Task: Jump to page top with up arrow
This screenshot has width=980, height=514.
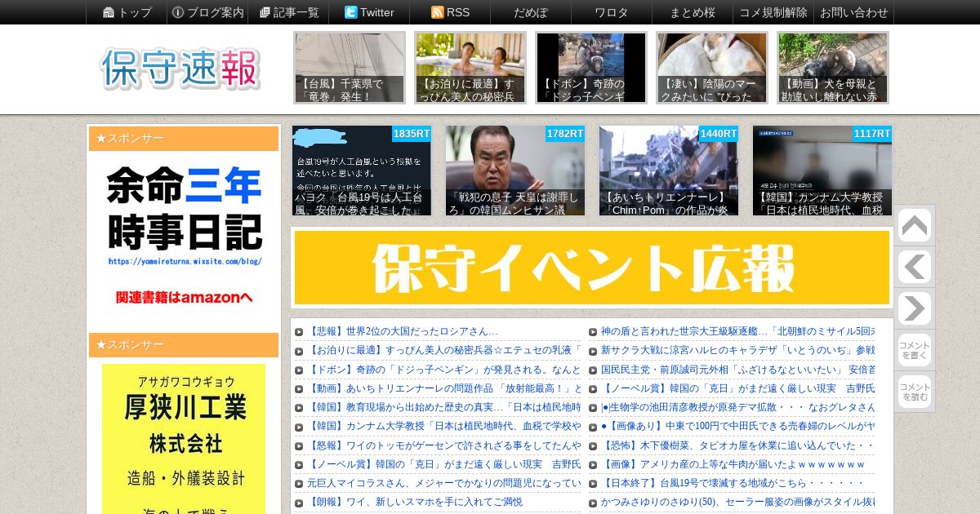Action: [915, 226]
